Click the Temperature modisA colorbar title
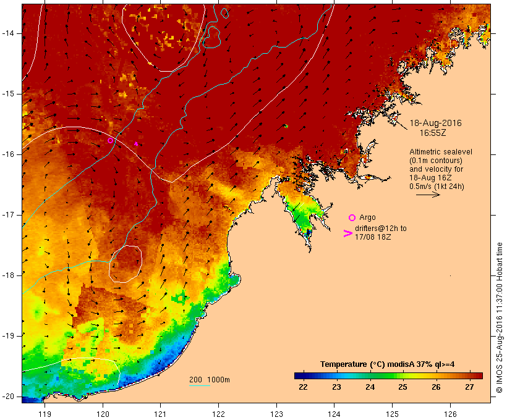The width and height of the screenshot is (507, 420). pos(388,364)
